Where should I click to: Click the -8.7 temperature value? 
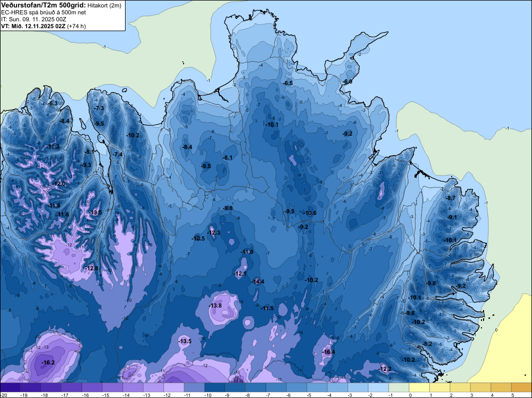coord(450,198)
